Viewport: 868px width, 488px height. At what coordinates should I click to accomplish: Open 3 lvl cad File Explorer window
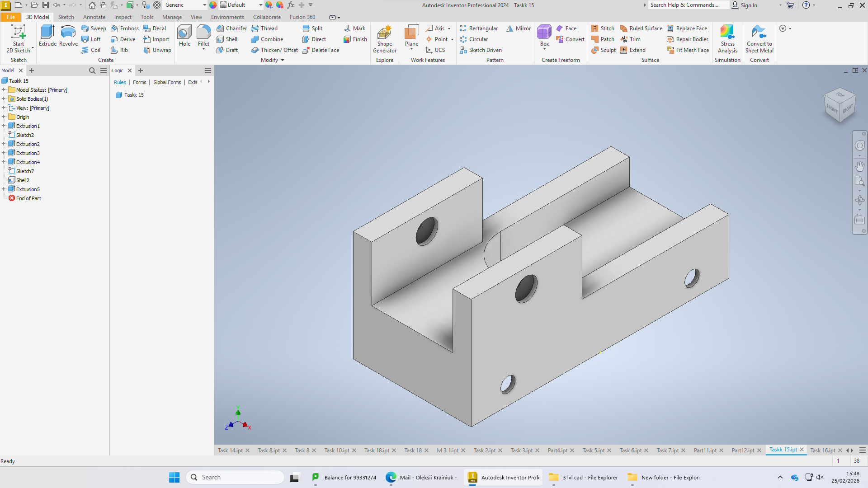click(583, 477)
